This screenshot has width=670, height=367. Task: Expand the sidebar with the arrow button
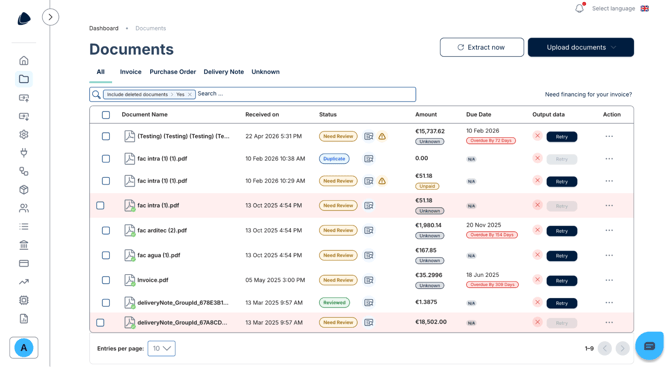pyautogui.click(x=50, y=17)
